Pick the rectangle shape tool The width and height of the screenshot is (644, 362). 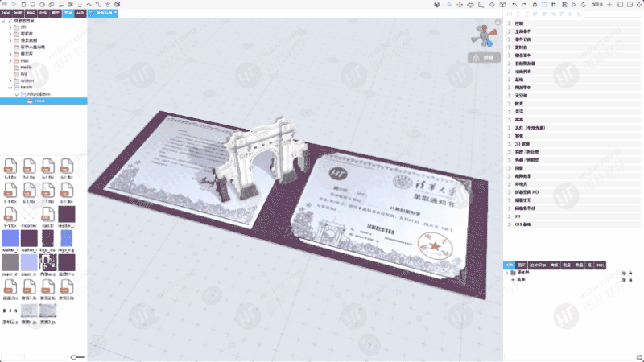pos(23,5)
